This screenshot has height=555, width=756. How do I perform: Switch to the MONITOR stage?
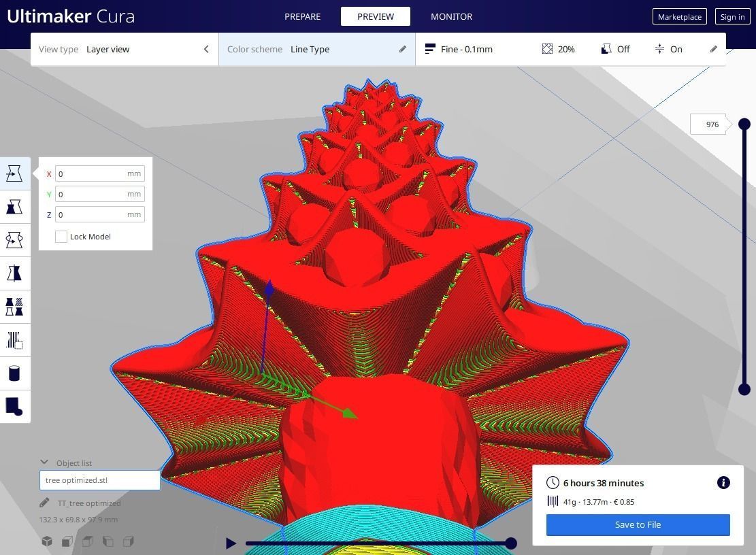click(451, 16)
